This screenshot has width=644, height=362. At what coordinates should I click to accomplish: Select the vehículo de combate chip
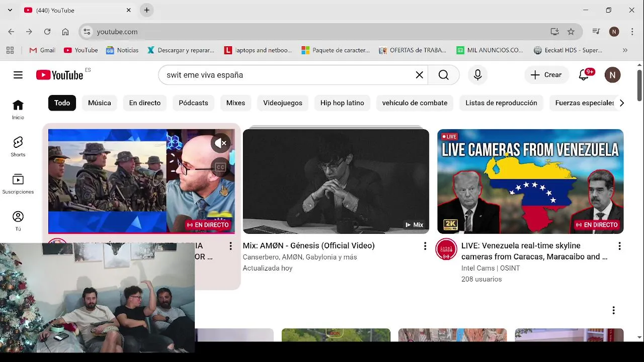pyautogui.click(x=415, y=103)
